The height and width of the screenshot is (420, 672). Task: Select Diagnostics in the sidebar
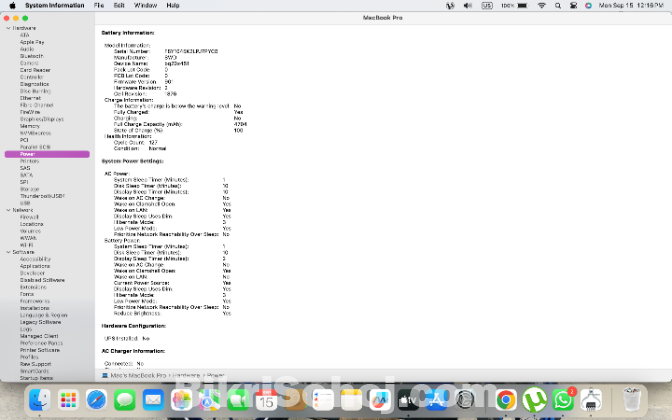coord(34,84)
